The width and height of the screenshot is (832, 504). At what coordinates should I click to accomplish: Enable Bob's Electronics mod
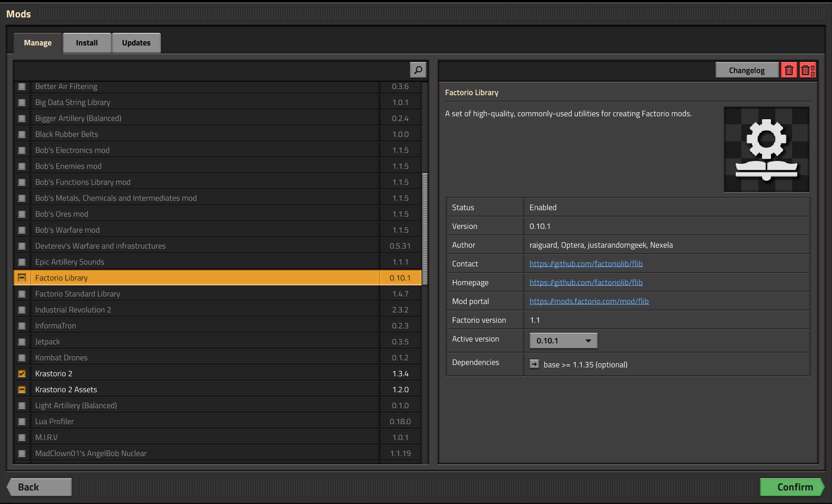click(22, 150)
